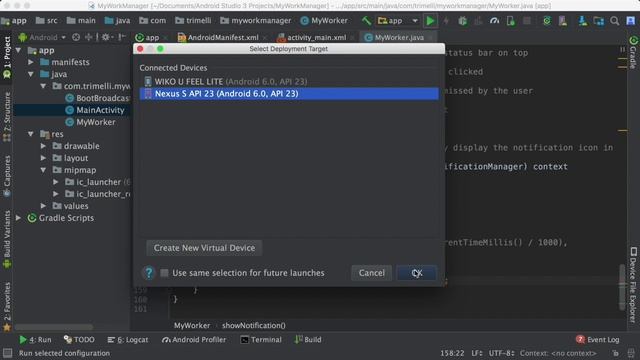Expand the manifests folder
Screen dimensions: 640x360
point(31,62)
